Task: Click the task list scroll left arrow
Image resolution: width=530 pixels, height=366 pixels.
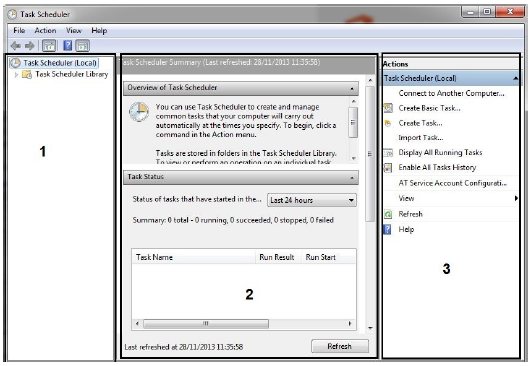Action: point(137,324)
